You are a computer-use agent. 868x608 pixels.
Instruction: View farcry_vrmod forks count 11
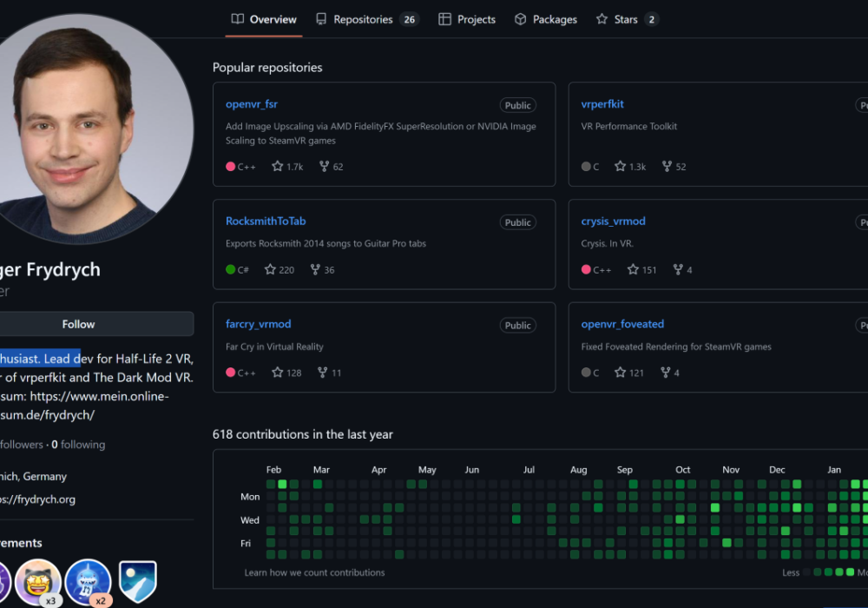pos(329,373)
